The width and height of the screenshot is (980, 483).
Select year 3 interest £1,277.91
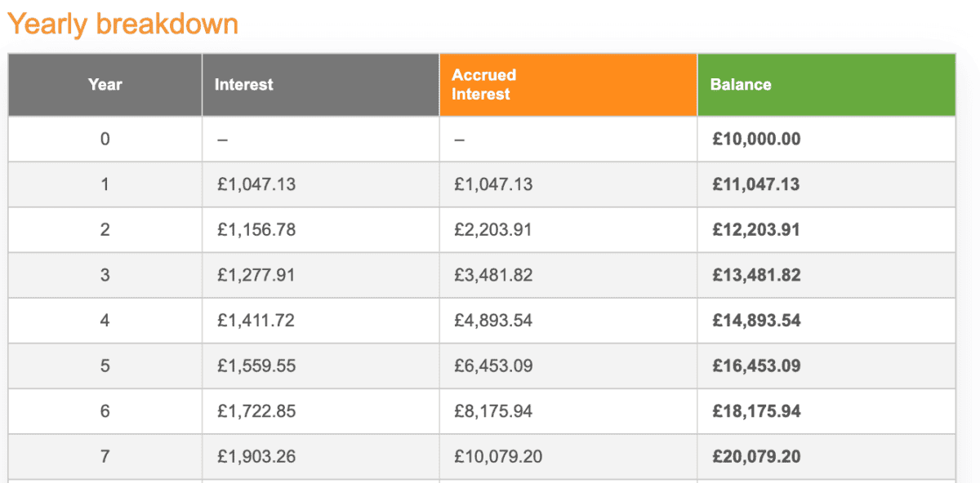[x=256, y=275]
